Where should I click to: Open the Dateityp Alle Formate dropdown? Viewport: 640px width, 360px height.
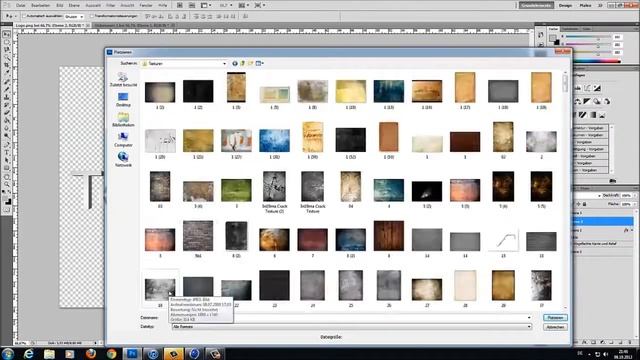tap(352, 327)
